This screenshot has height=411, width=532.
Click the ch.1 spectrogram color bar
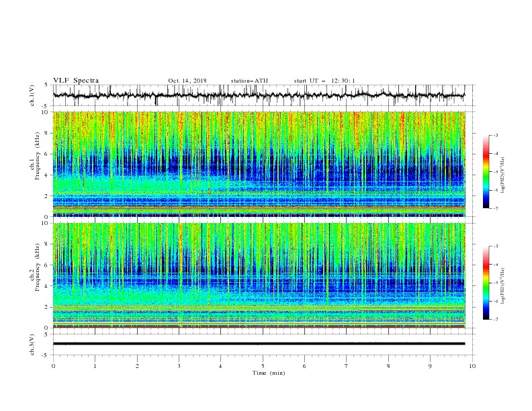pyautogui.click(x=486, y=172)
